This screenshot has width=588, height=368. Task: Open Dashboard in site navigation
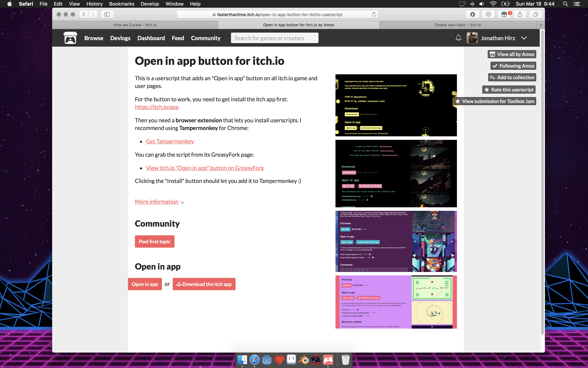(151, 38)
